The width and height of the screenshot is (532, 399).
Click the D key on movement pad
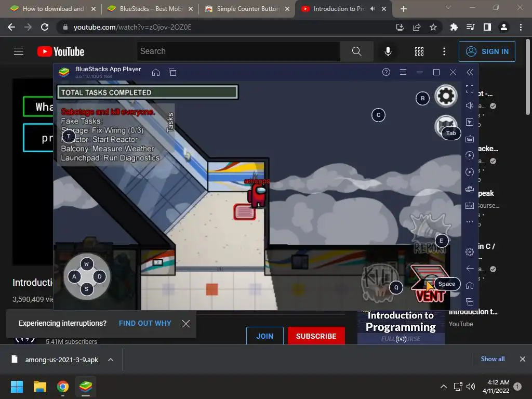pos(99,276)
